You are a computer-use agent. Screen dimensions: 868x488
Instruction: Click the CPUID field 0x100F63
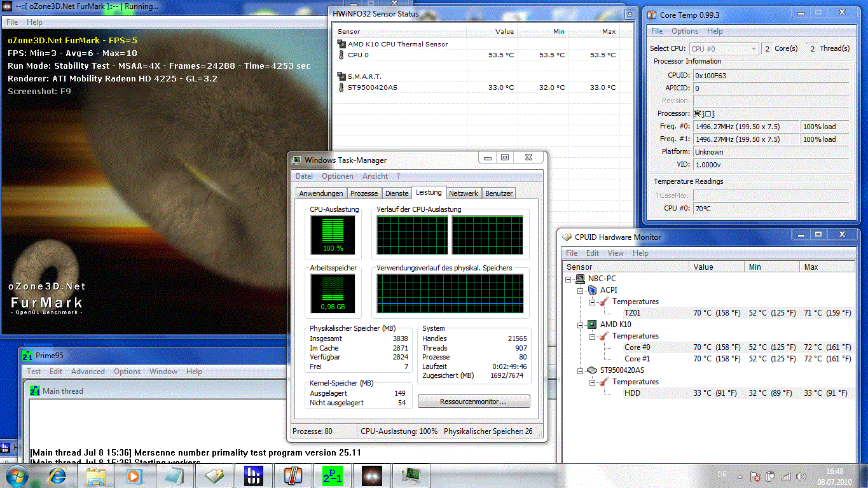click(771, 76)
